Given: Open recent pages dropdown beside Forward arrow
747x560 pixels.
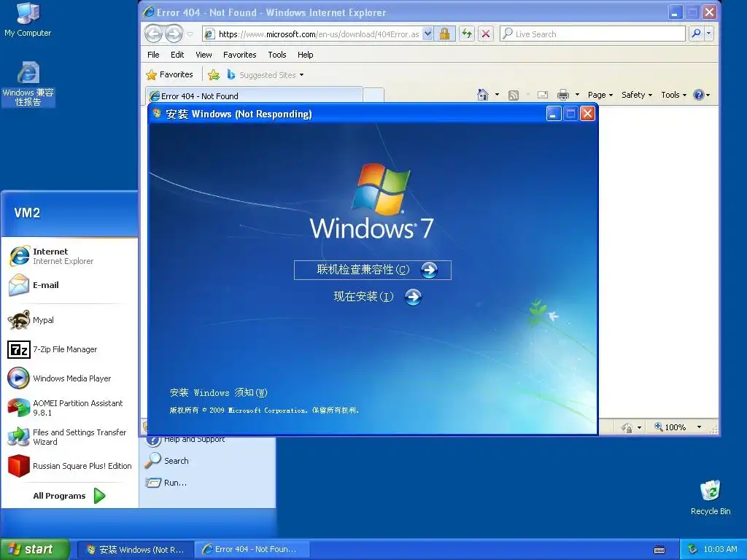Looking at the screenshot, I should (x=190, y=34).
